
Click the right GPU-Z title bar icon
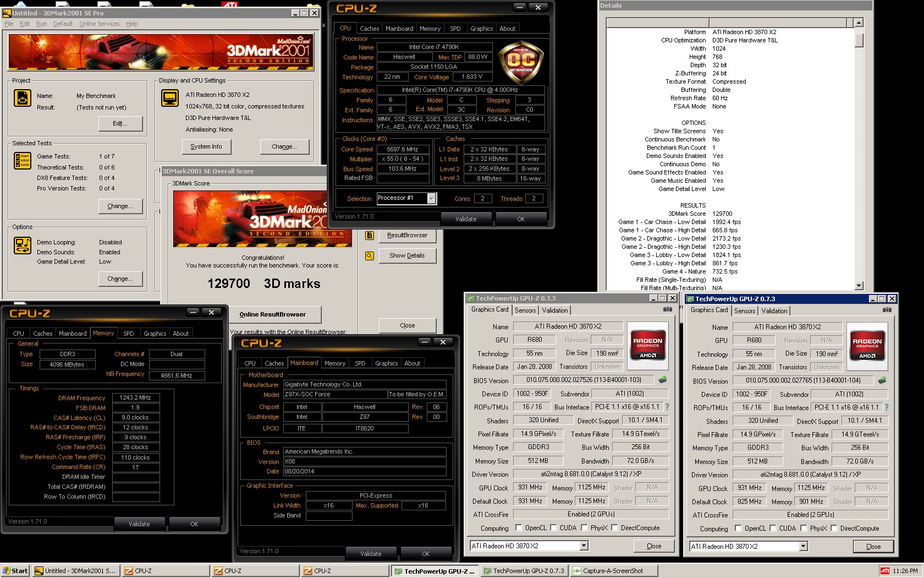pyautogui.click(x=690, y=299)
